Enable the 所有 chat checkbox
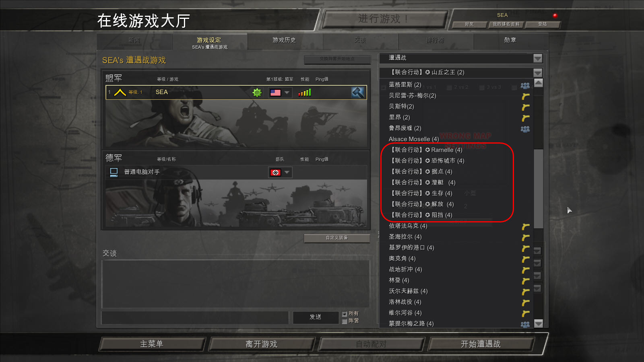 (x=345, y=314)
